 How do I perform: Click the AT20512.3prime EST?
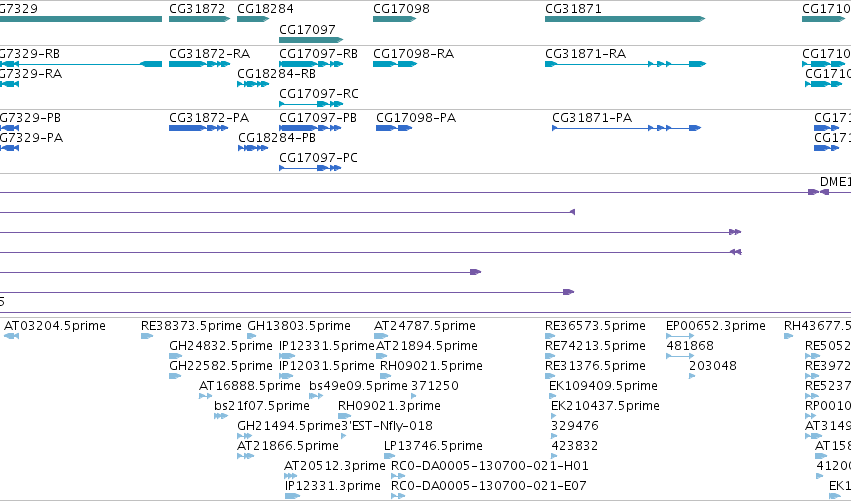pos(290,476)
